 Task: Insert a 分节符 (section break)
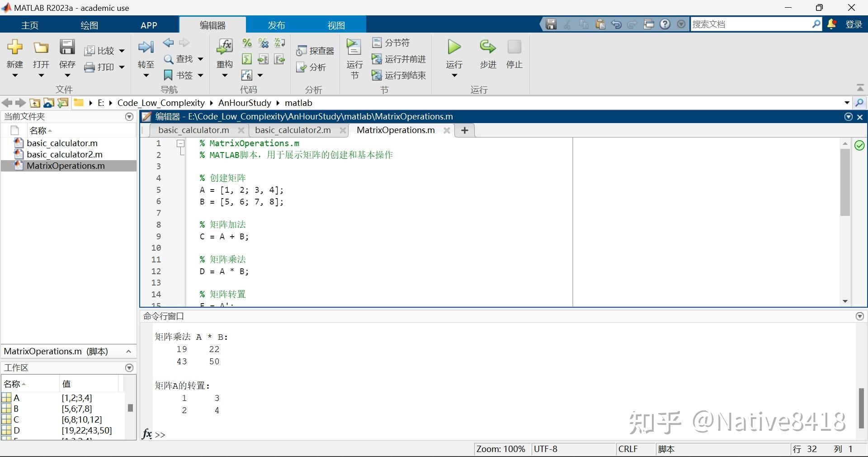tap(392, 42)
